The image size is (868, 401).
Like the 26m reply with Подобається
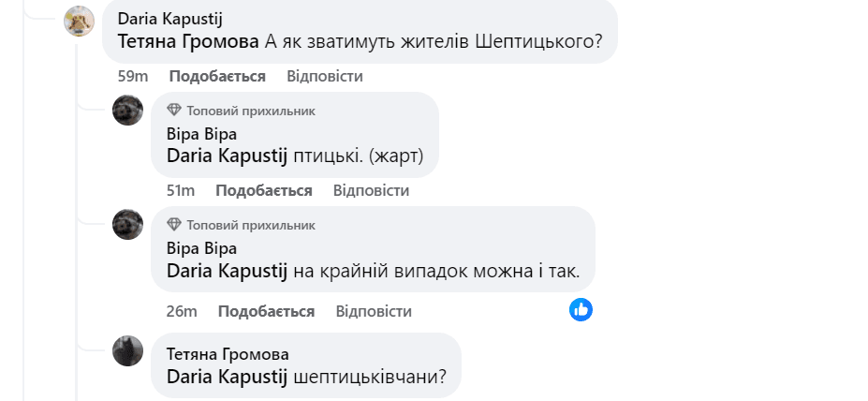(x=266, y=311)
